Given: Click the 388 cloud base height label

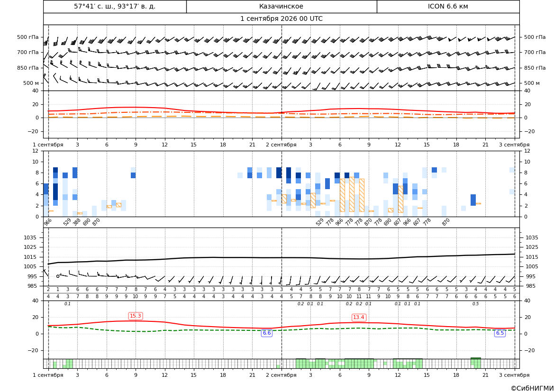Looking at the screenshot, I should point(76,222).
